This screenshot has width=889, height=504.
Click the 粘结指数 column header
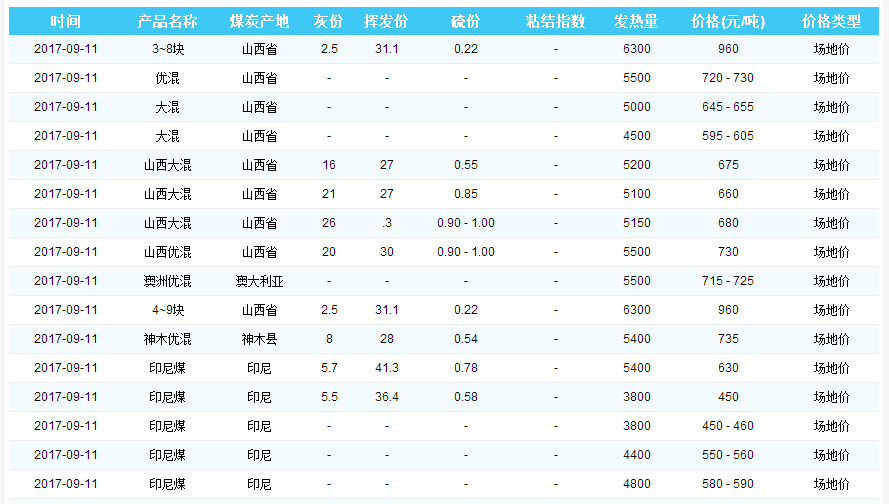pos(555,21)
